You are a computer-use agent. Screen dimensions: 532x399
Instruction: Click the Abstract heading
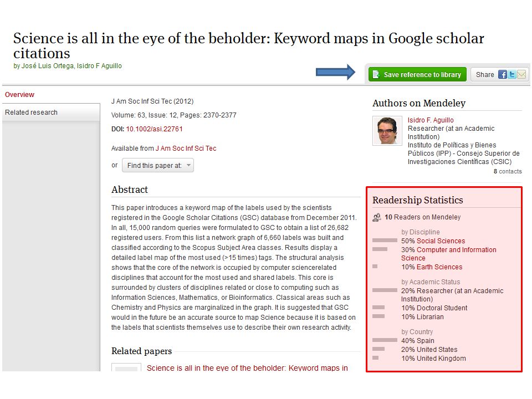[x=130, y=190]
